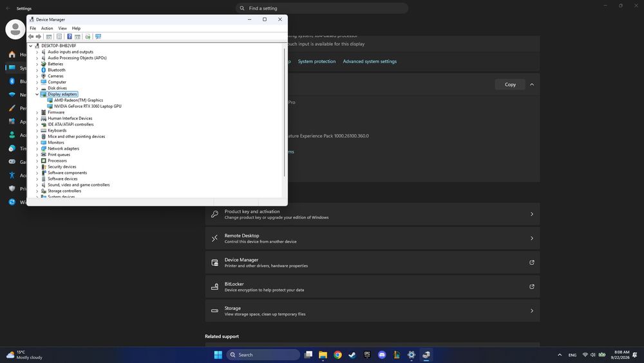Select Mice and other pointing devices

pyautogui.click(x=77, y=137)
